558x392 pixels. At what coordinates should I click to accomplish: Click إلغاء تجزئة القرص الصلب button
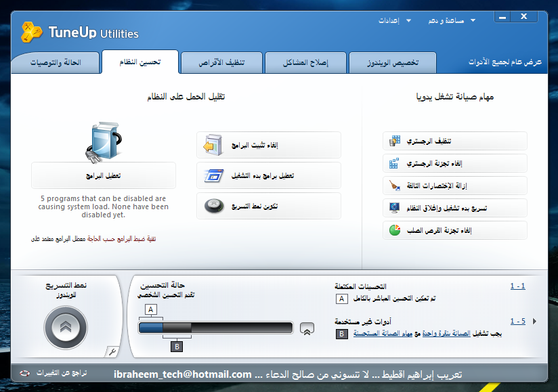[455, 230]
